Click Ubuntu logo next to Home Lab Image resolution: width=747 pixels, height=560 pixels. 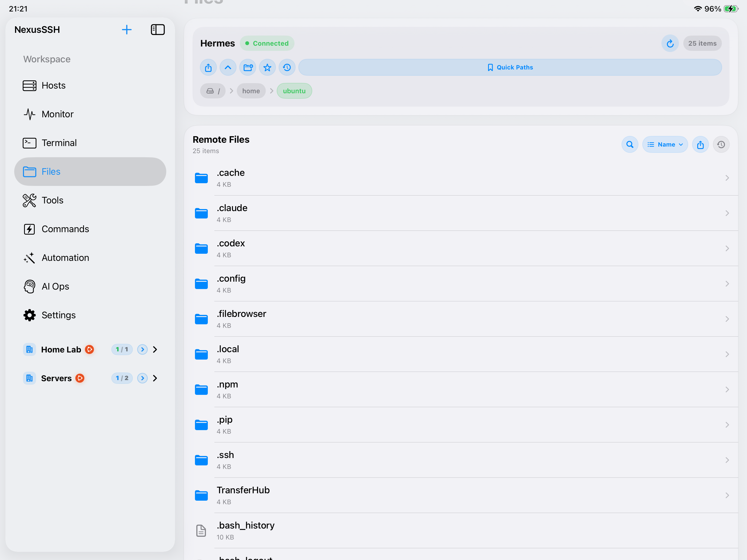[89, 349]
